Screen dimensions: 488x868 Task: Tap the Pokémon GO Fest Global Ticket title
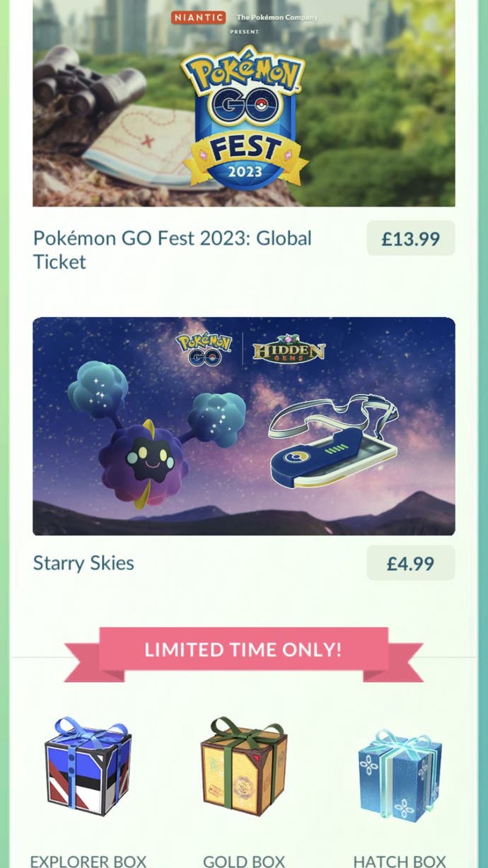pyautogui.click(x=173, y=250)
